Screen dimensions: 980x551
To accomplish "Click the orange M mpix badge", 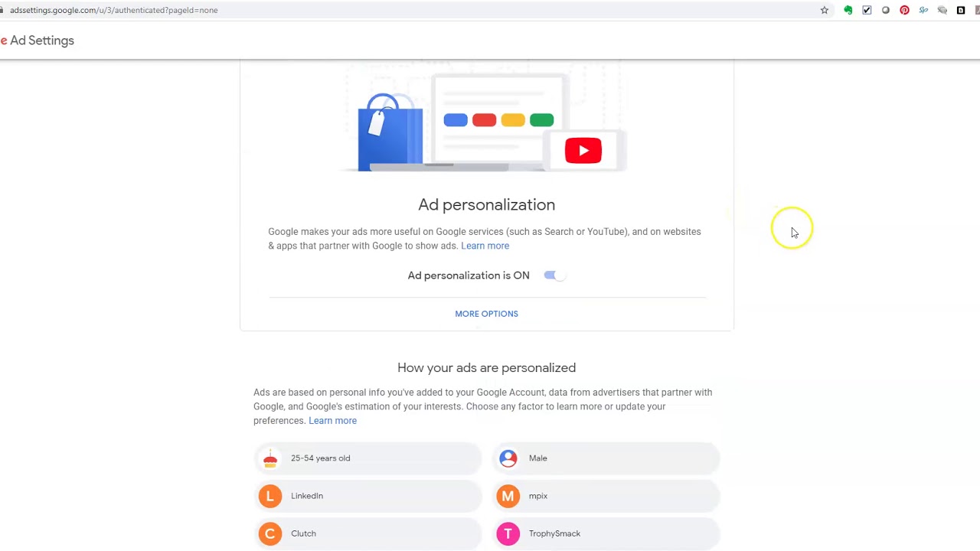I will coord(508,496).
